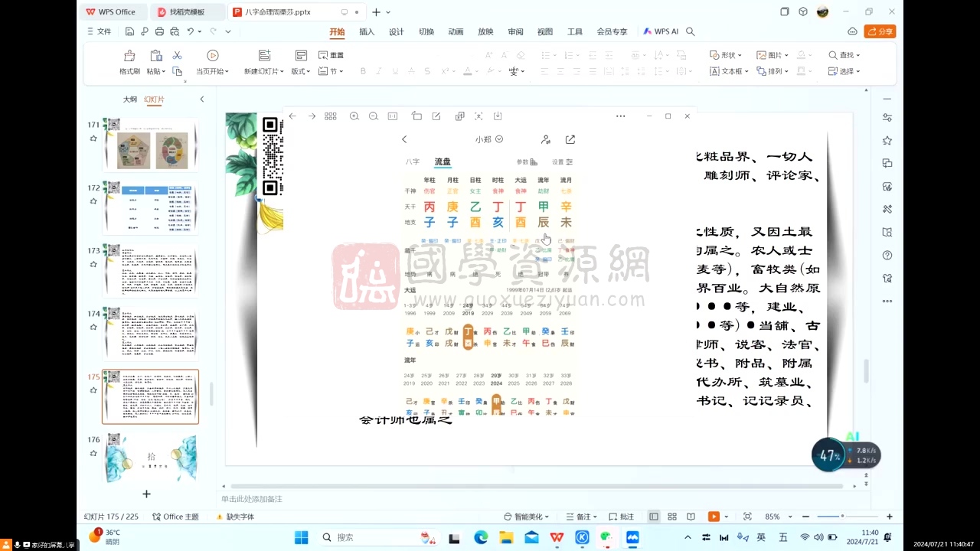Open the Select (选择) dropdown
The height and width of the screenshot is (551, 980).
click(844, 71)
